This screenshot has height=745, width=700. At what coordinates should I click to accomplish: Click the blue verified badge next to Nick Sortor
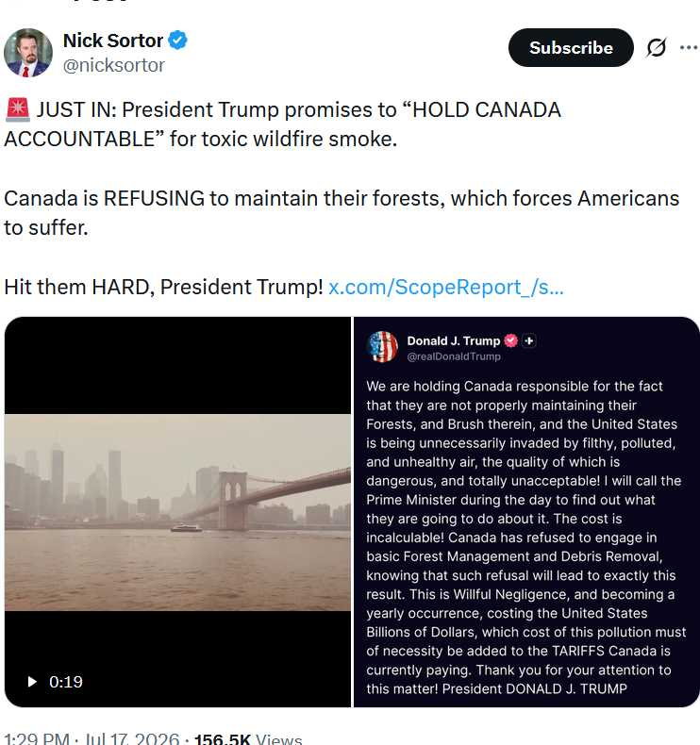click(177, 40)
